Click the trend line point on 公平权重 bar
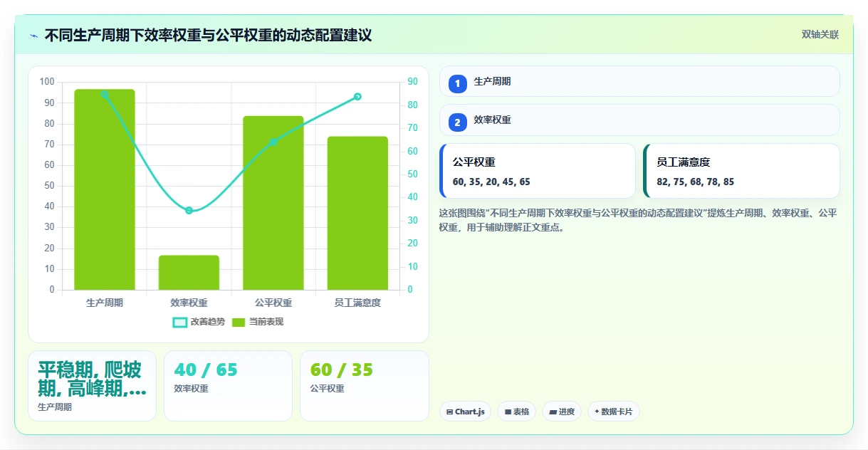 point(273,142)
